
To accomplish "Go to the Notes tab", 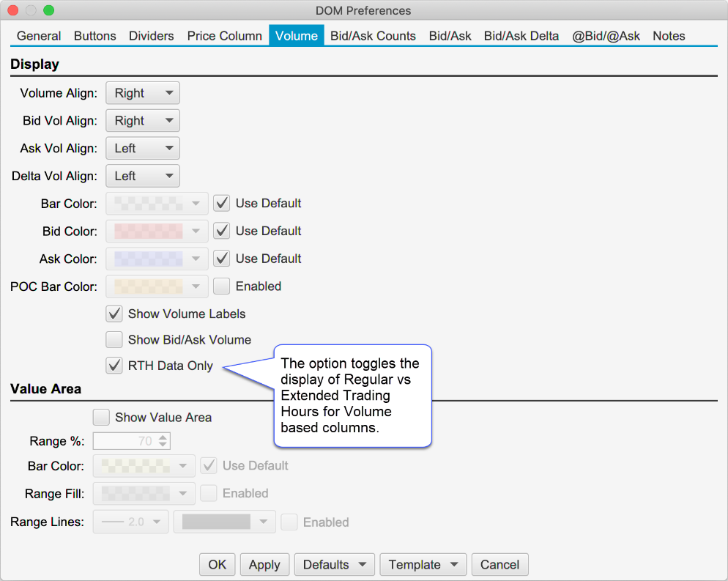I will point(668,36).
